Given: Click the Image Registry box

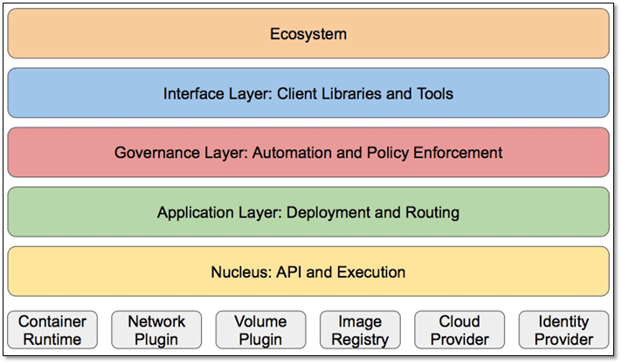Looking at the screenshot, I should click(x=360, y=330).
